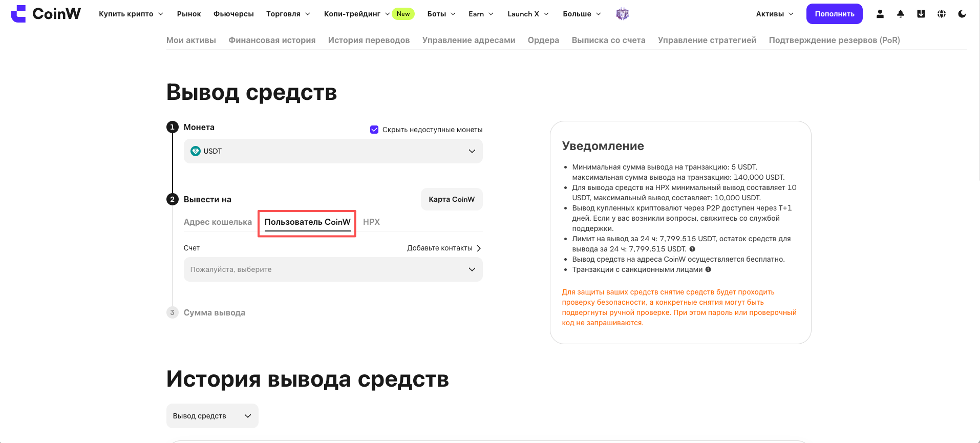Expand the Launch X menu
The image size is (980, 443).
(528, 14)
